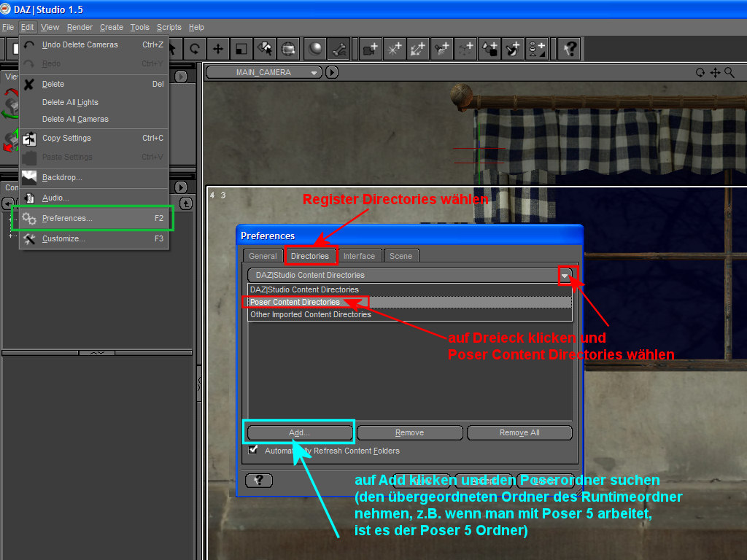Click the question mark help button in Preferences
Viewport: 747px width, 560px height.
[x=259, y=480]
